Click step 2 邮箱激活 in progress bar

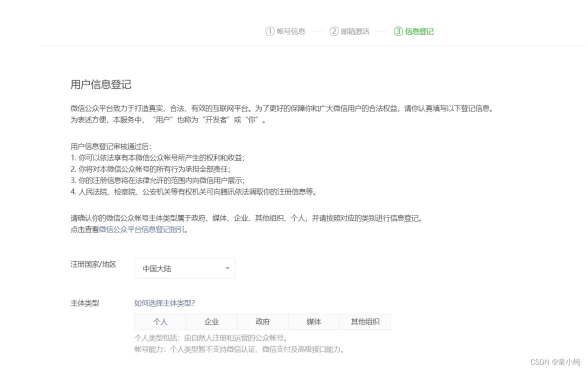click(349, 31)
